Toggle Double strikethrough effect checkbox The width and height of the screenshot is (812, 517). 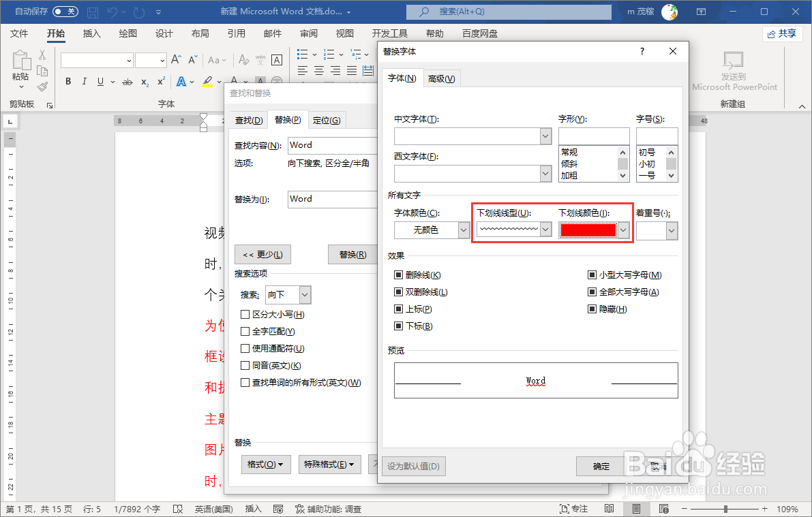point(398,292)
